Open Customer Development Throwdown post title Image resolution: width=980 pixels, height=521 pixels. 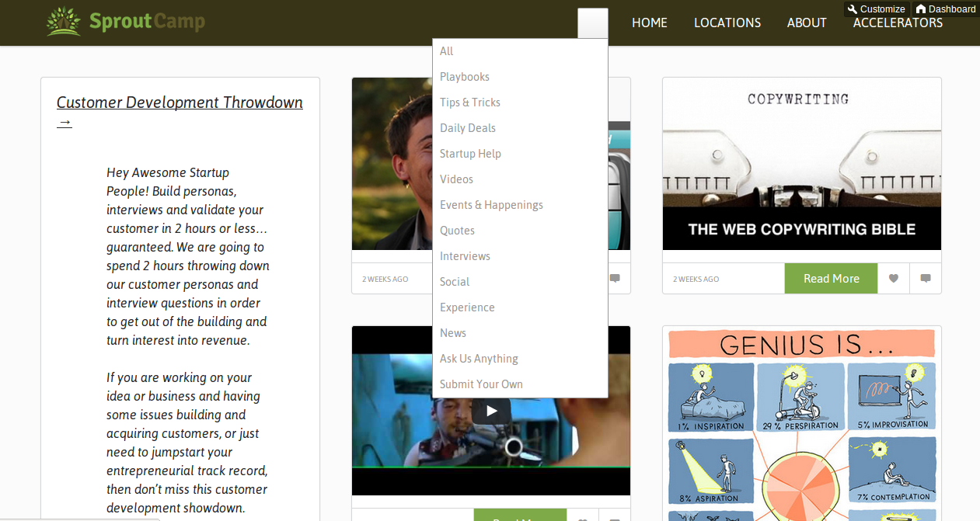[180, 112]
